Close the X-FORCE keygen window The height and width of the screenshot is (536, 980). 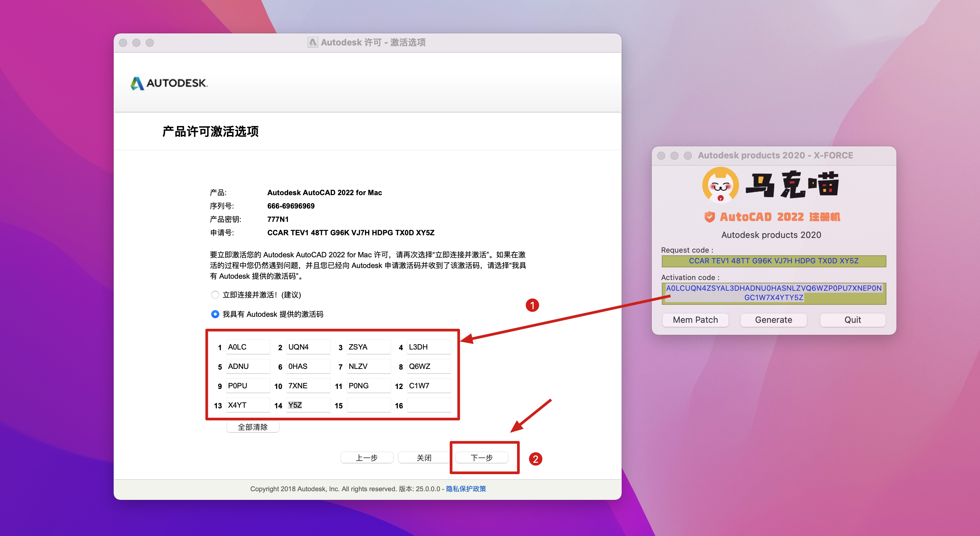coord(661,156)
